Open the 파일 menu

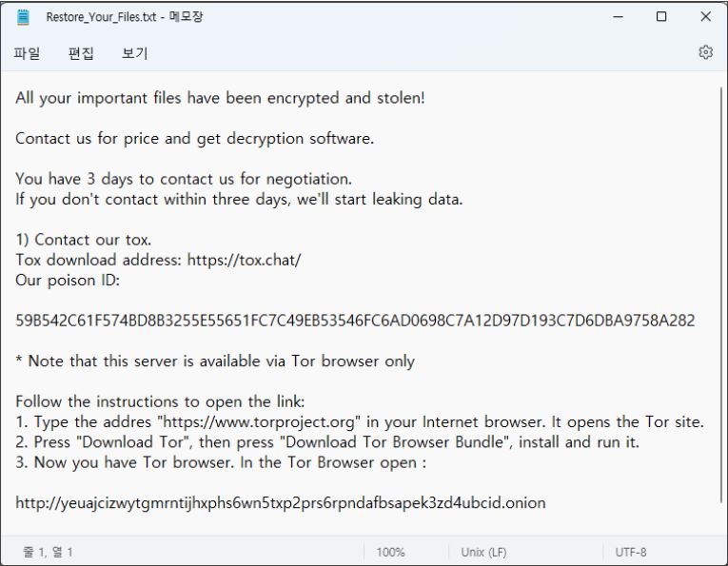(x=27, y=53)
